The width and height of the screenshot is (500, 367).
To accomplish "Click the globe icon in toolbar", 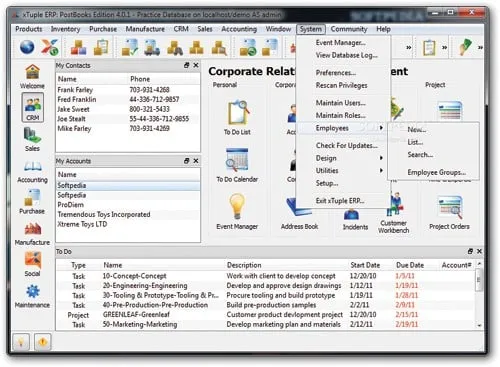I will [27, 47].
